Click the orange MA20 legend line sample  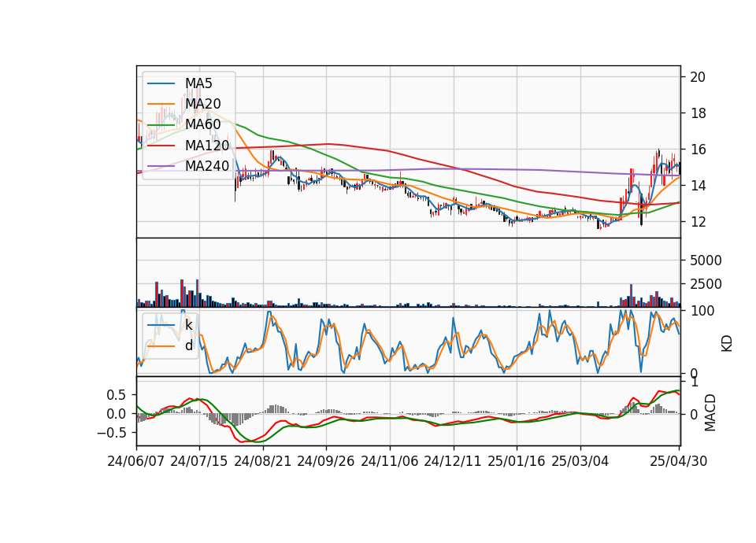[161, 104]
